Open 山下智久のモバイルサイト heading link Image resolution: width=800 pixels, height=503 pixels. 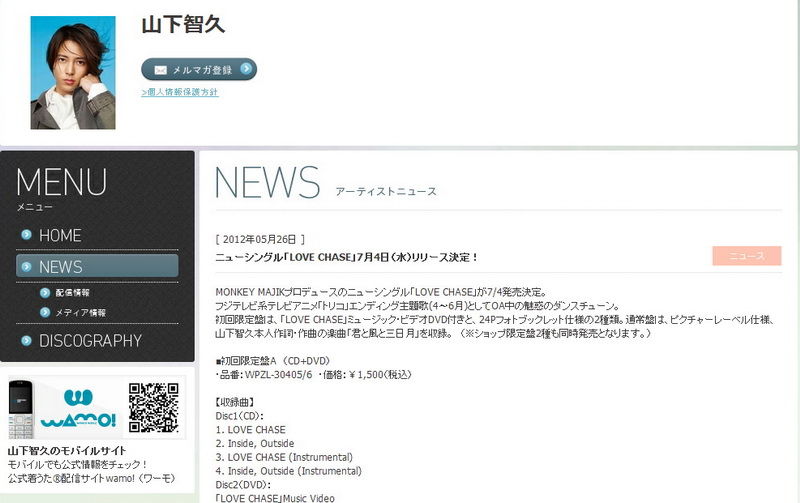[x=67, y=450]
